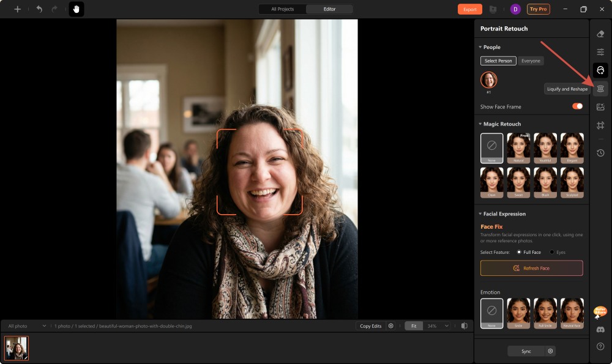Screen dimensions: 612x364
Task: Open the 34% zoom level dropdown
Action: (x=438, y=326)
